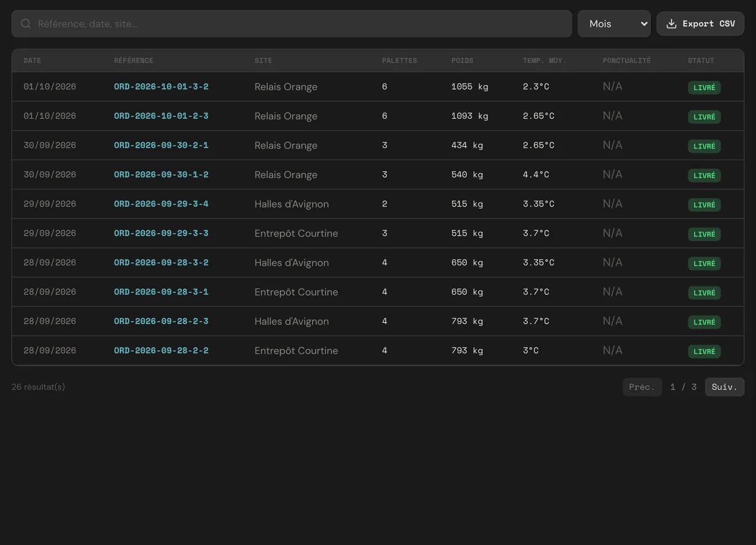Screen dimensions: 756x545
Task: Click the Suiv. next page button
Action: tap(725, 387)
